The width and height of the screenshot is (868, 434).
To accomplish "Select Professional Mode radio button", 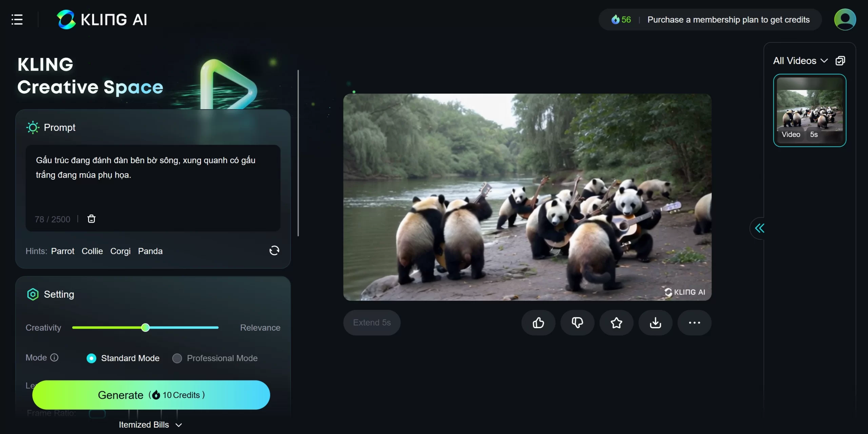I will coord(177,358).
